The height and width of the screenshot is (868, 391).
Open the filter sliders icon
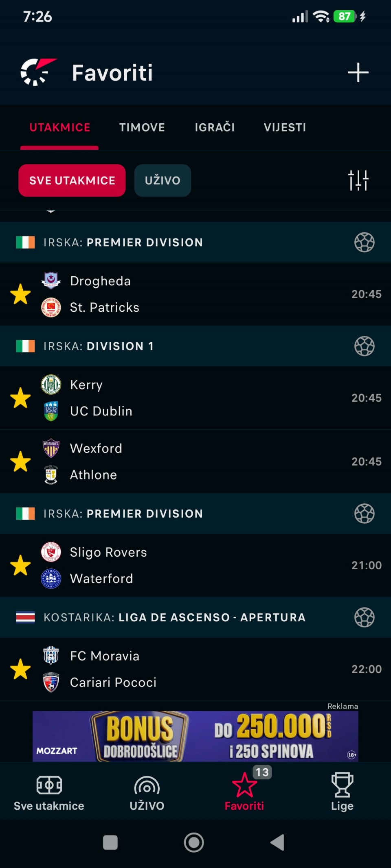(358, 180)
